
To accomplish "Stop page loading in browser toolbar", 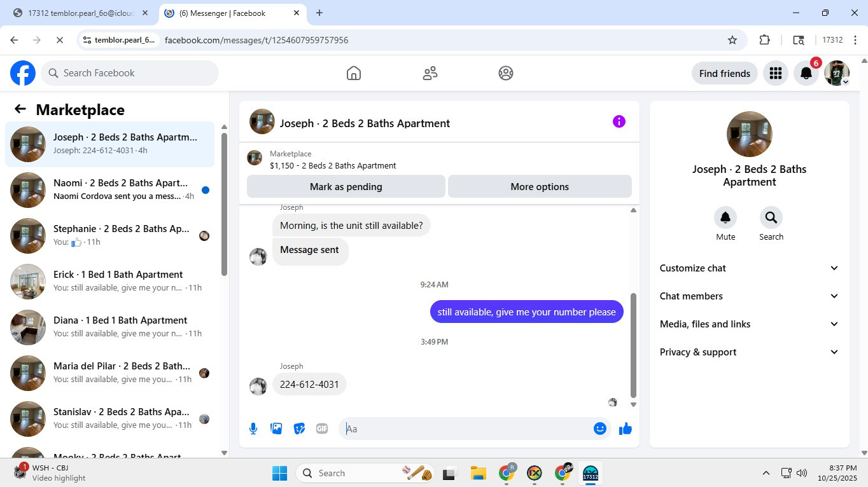I will (x=59, y=40).
